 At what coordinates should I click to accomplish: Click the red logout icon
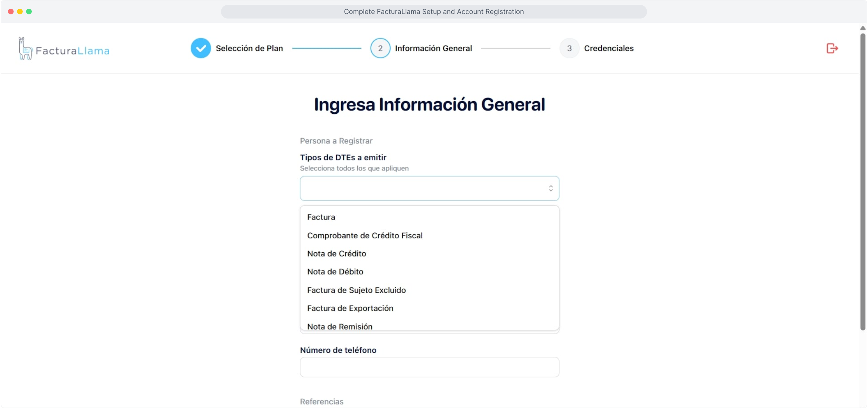(832, 48)
